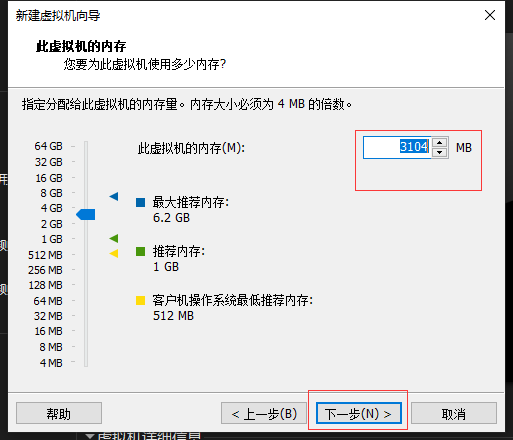513x440 pixels.
Task: Select the 64 MB scale label
Action: point(48,301)
